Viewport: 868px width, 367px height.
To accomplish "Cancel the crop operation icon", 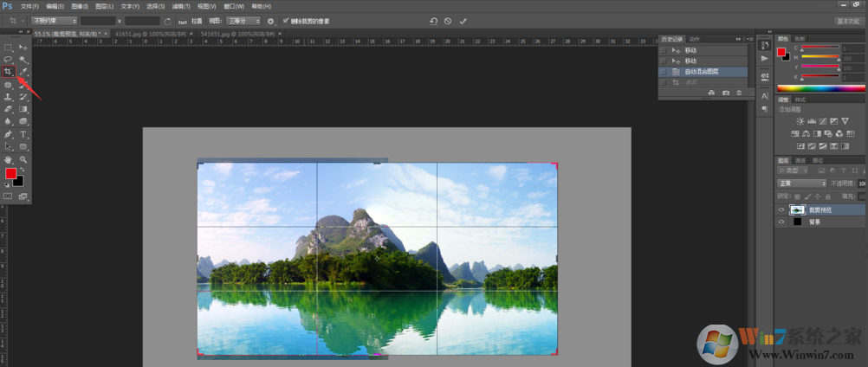I will point(447,20).
